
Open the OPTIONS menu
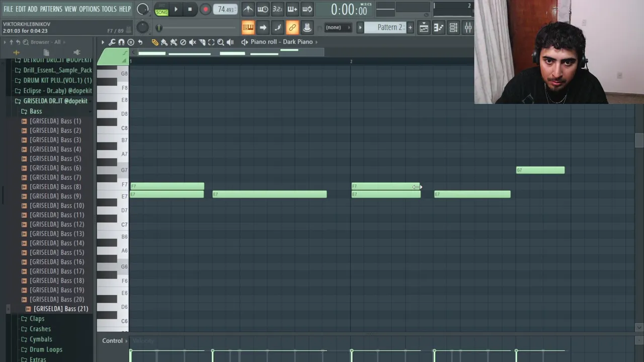point(90,9)
